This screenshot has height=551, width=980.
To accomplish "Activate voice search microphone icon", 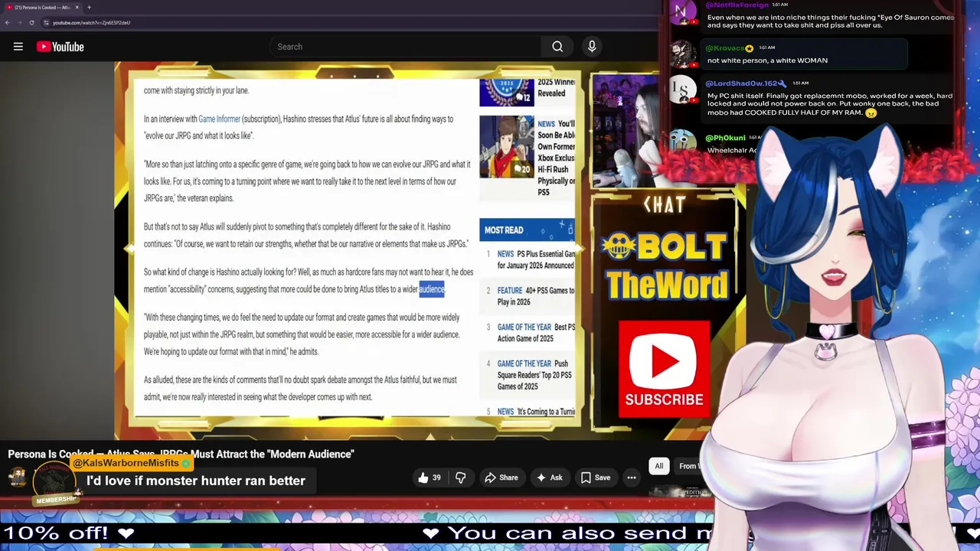I will pyautogui.click(x=592, y=47).
